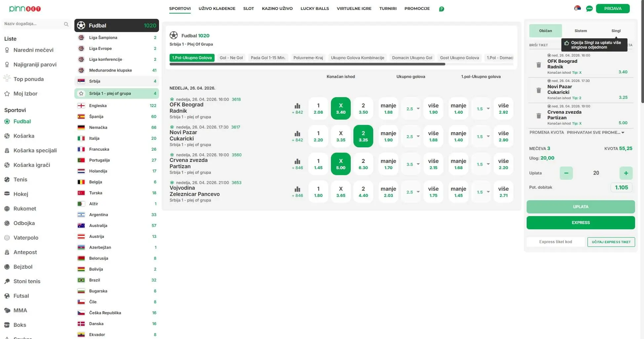This screenshot has width=644, height=339.
Task: Remove Crvena zvezda bet with trash icon
Action: 539,116
